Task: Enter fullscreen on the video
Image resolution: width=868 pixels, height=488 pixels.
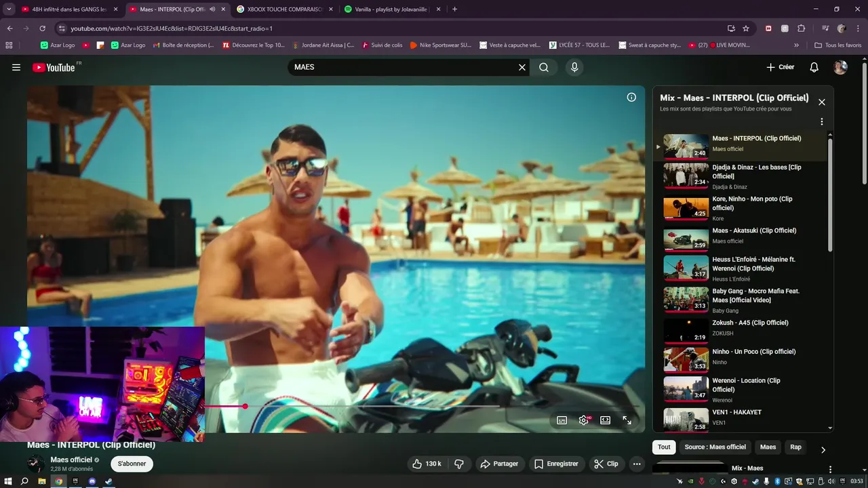Action: [x=627, y=420]
